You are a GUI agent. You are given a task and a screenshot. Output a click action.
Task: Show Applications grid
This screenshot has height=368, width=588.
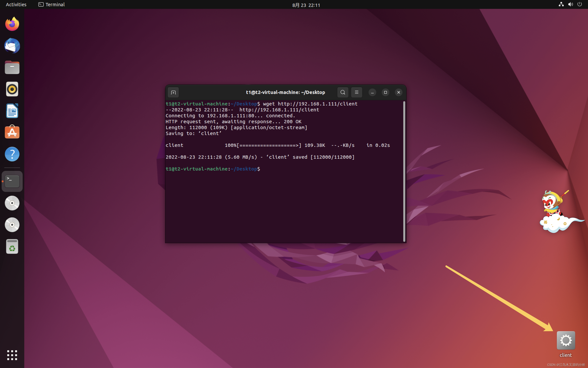click(12, 355)
